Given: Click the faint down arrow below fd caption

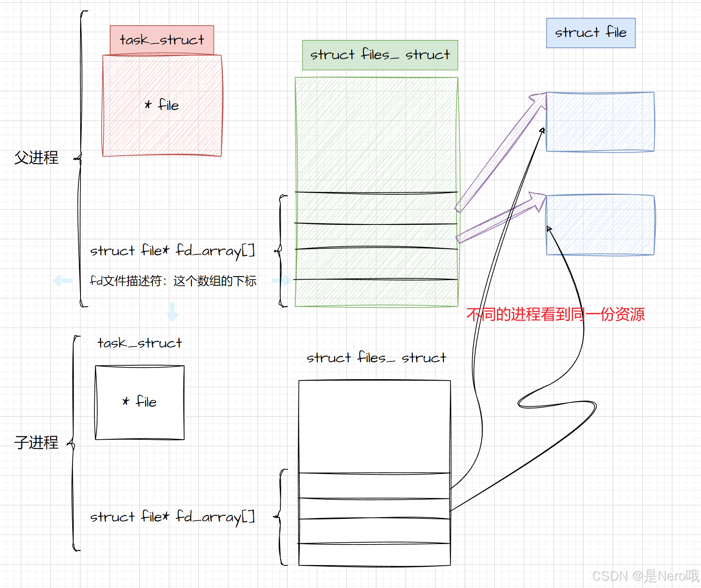Looking at the screenshot, I should pos(173,312).
